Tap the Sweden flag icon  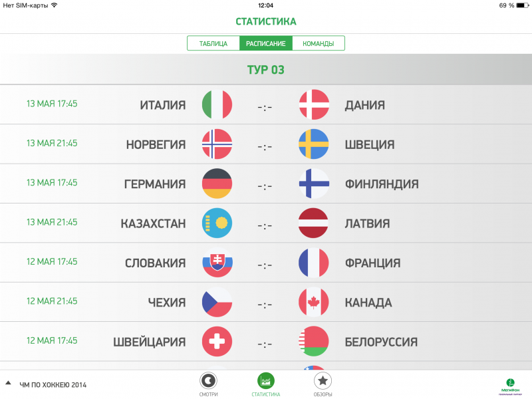pyautogui.click(x=314, y=144)
